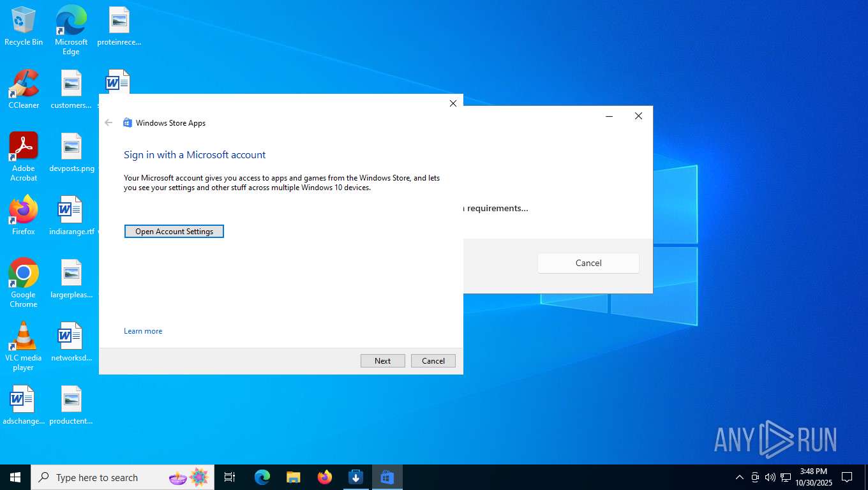868x490 pixels.
Task: Launch Firefox from the desktop shortcut
Action: click(24, 216)
